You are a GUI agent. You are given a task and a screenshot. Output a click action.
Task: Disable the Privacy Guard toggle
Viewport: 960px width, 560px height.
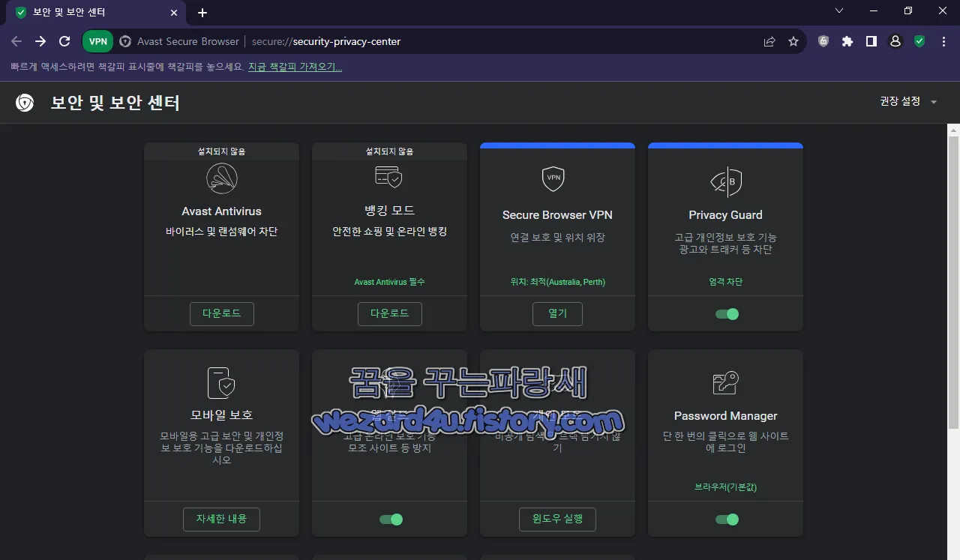(x=725, y=314)
